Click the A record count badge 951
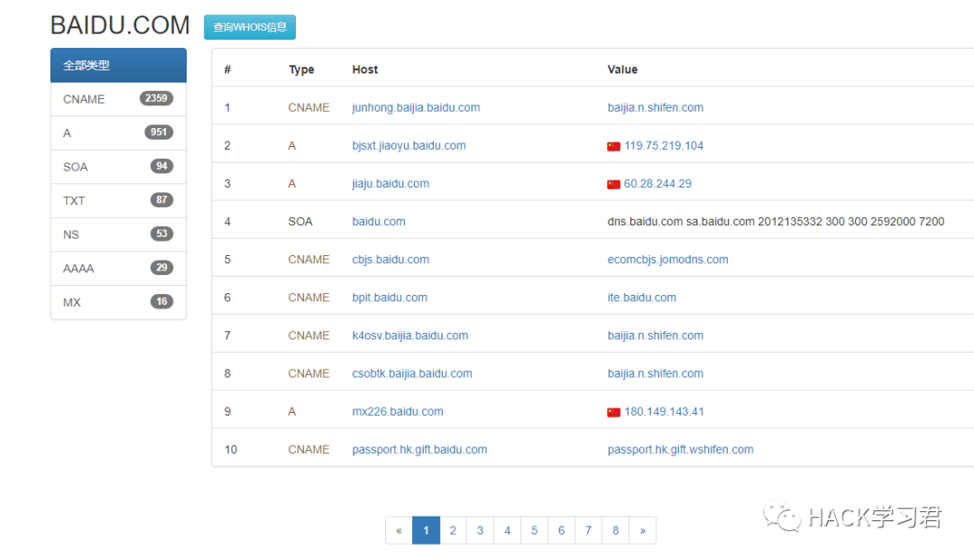The width and height of the screenshot is (974, 560). point(159,133)
